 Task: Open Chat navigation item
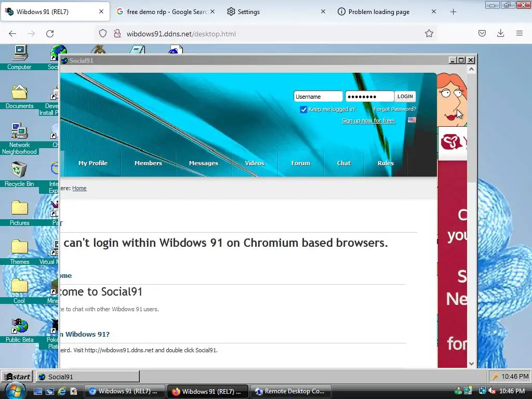[344, 163]
